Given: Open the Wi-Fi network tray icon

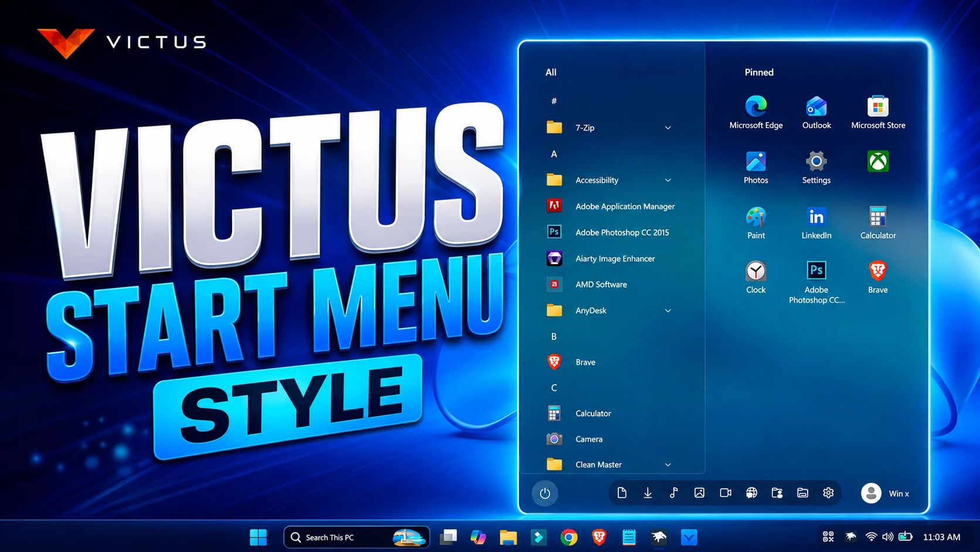Looking at the screenshot, I should [871, 536].
